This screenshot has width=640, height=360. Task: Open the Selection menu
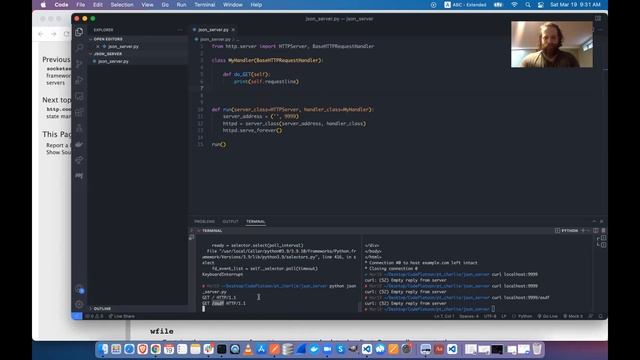point(122,5)
